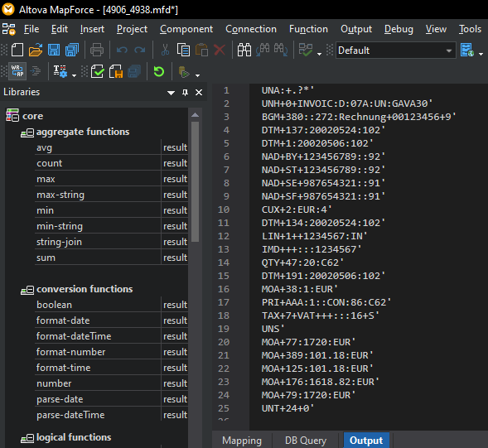Click the MapForce icon at the menu bar start

9,29
